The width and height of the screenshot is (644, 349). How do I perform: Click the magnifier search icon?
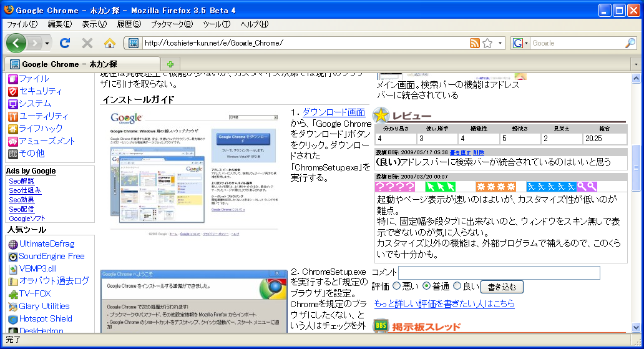tap(630, 42)
